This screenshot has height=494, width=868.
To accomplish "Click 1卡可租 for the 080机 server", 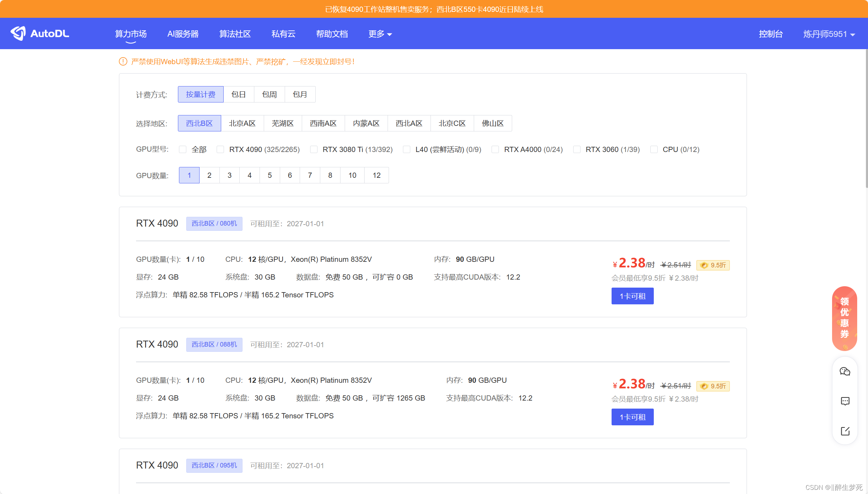I will (x=633, y=296).
